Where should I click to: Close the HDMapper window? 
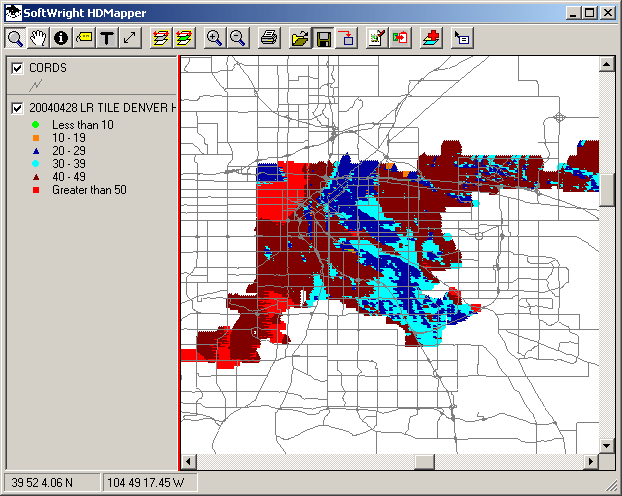tap(608, 13)
